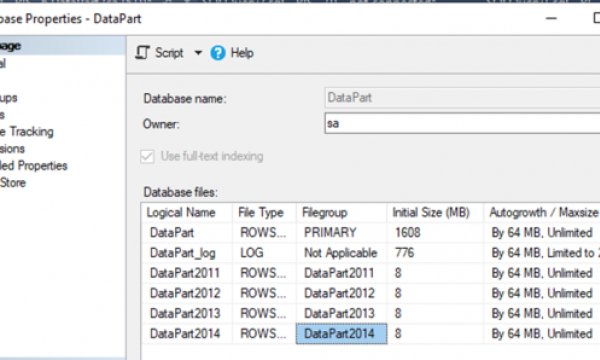This screenshot has width=600, height=360.
Task: Toggle Use full-text indexing checkbox
Action: (x=147, y=156)
